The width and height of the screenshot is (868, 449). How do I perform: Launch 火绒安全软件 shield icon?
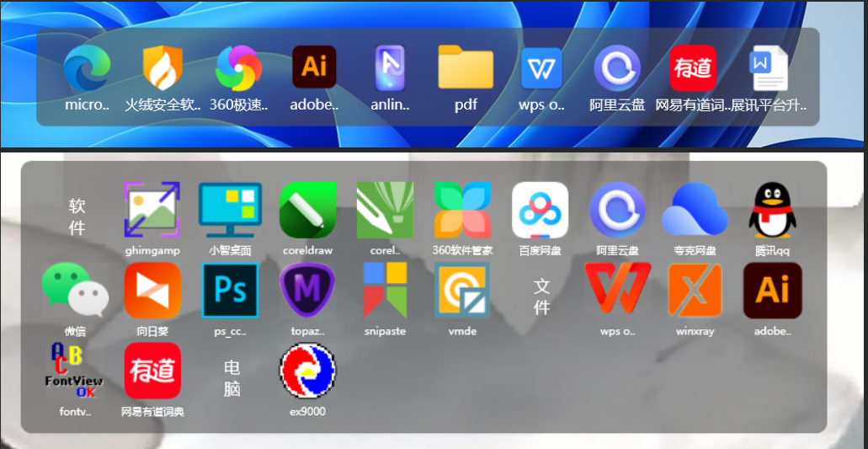pos(162,67)
